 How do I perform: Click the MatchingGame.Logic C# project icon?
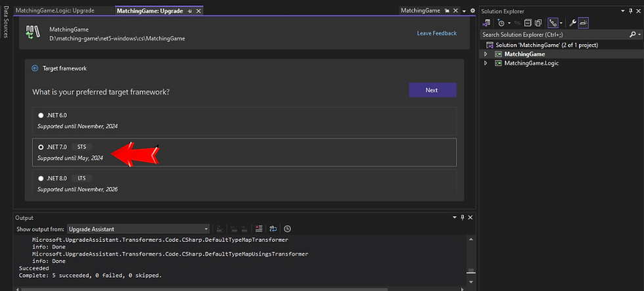click(x=498, y=63)
